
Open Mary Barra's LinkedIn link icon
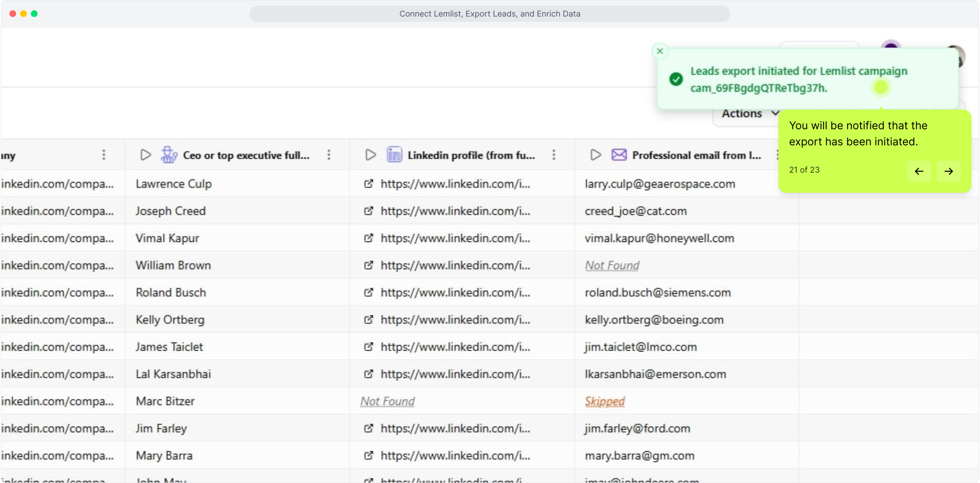[368, 455]
